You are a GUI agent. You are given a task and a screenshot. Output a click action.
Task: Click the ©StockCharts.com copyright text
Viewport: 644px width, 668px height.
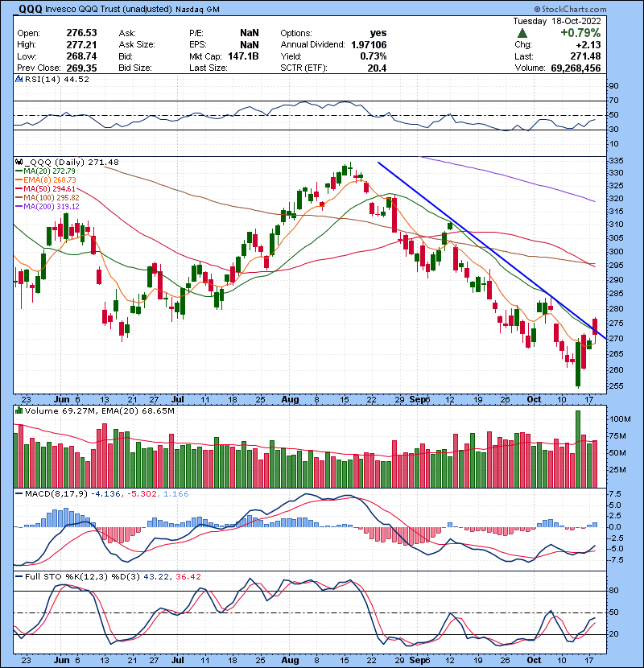(x=570, y=9)
